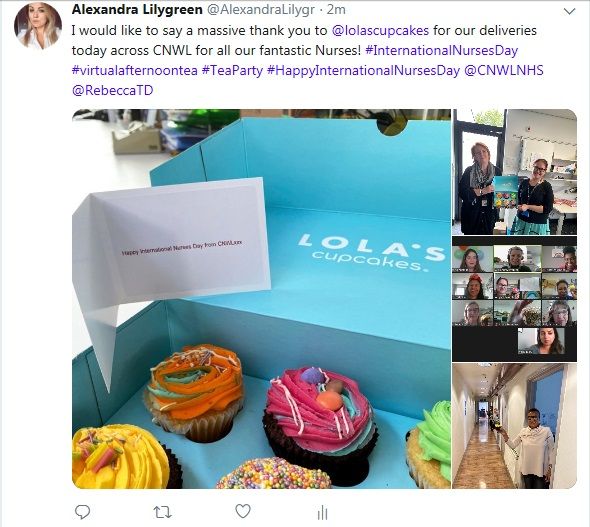Screen dimensions: 590x527
Task: Visit the @RebeccaTD mentioned profile
Action: [x=113, y=90]
